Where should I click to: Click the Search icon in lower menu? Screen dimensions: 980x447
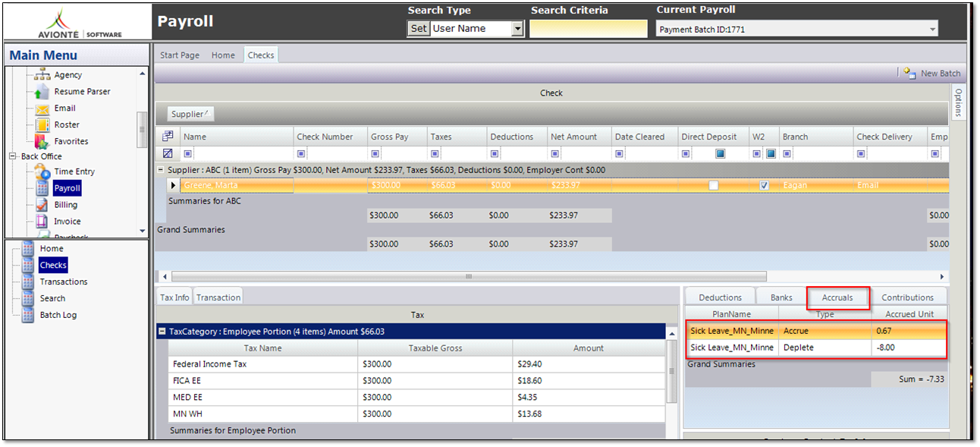pyautogui.click(x=28, y=298)
